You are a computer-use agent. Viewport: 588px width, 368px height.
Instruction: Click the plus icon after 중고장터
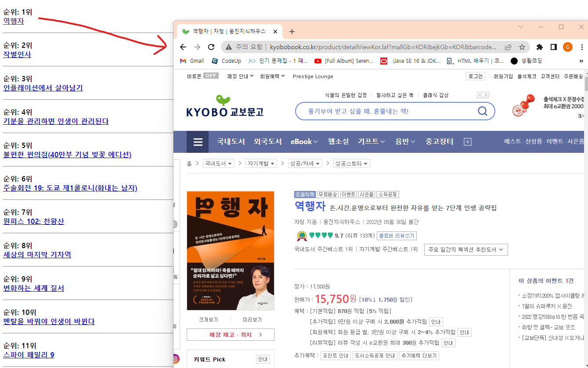coord(468,142)
